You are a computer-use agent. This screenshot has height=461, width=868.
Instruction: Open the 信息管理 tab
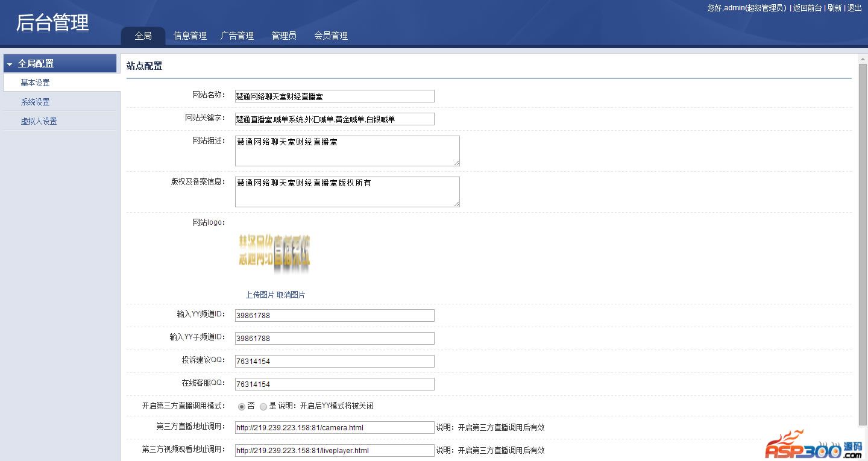coord(190,36)
